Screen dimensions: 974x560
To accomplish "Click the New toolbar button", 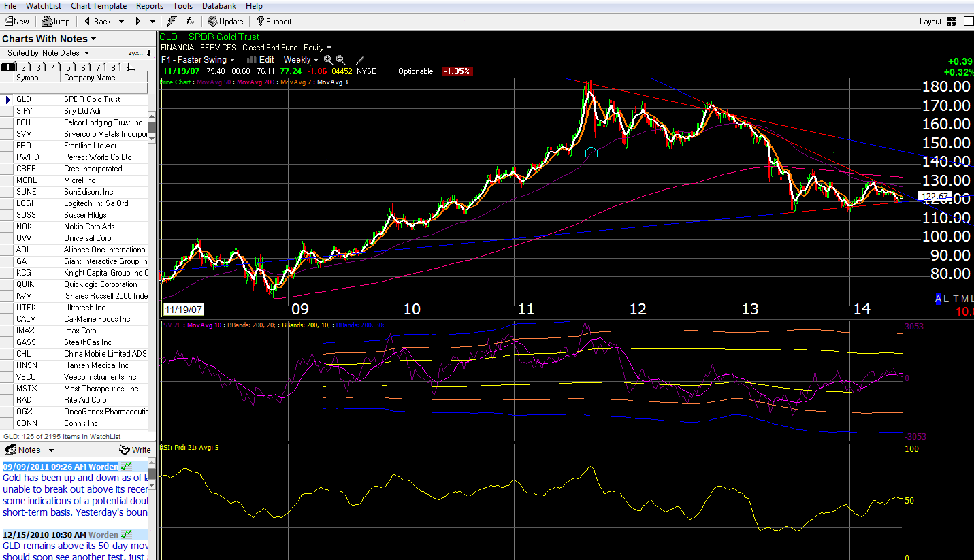I will click(x=17, y=21).
